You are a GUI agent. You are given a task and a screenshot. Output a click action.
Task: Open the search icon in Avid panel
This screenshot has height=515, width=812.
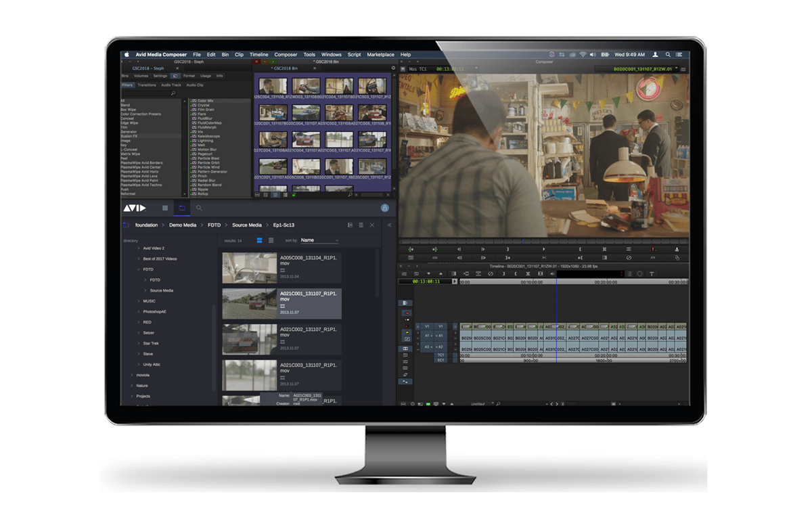tap(199, 208)
